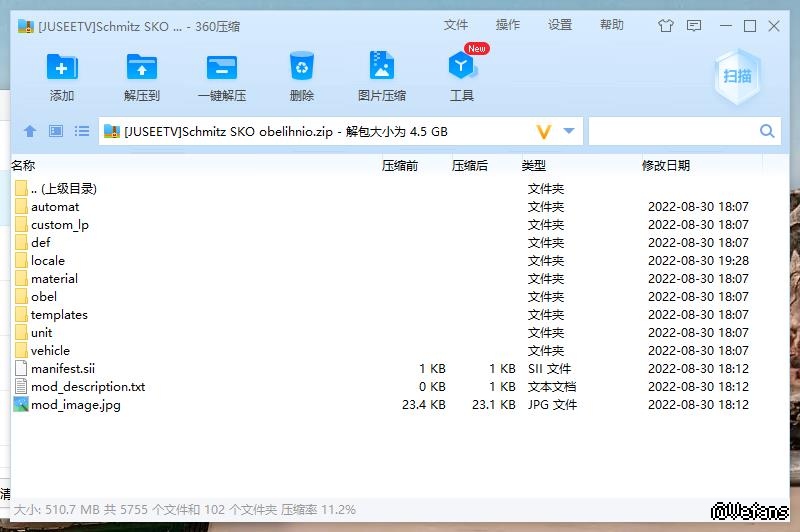Click the "SII 文件" type cell
Image resolution: width=800 pixels, height=532 pixels.
(549, 368)
